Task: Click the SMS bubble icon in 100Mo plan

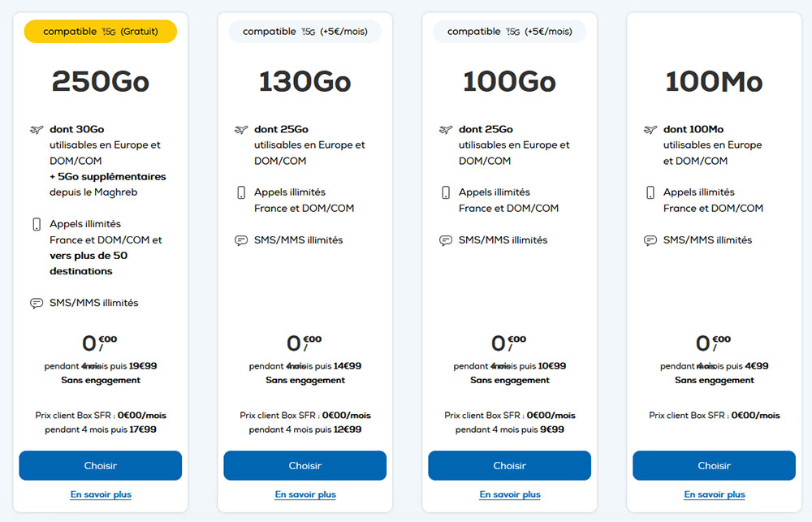Action: coord(650,240)
